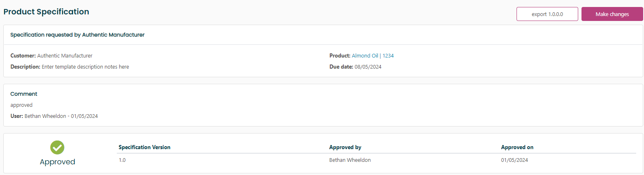The height and width of the screenshot is (175, 644).
Task: Click the Product Specification page heading
Action: [x=46, y=12]
